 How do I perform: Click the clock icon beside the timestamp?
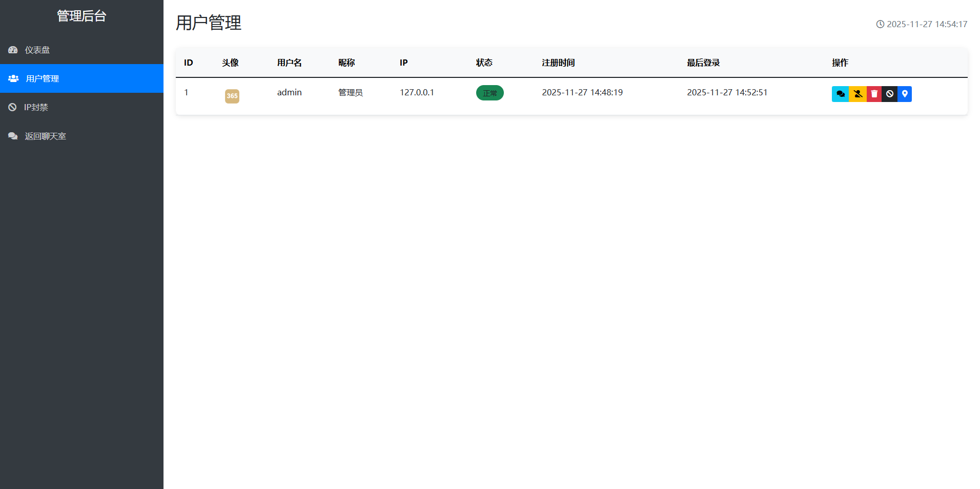[880, 24]
